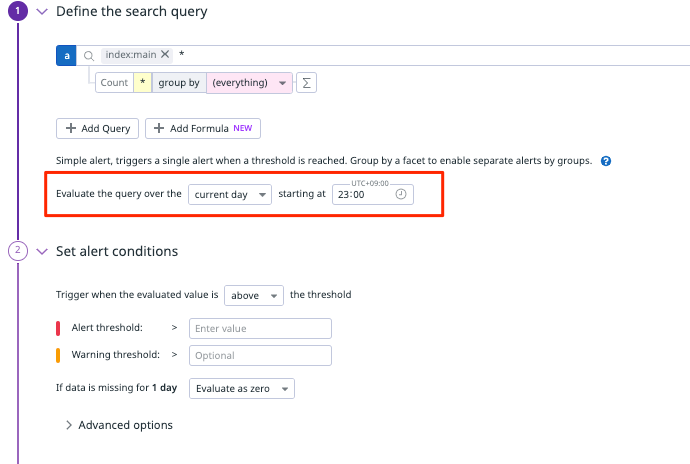Click the Add Formula button
This screenshot has width=690, height=464.
[x=203, y=129]
